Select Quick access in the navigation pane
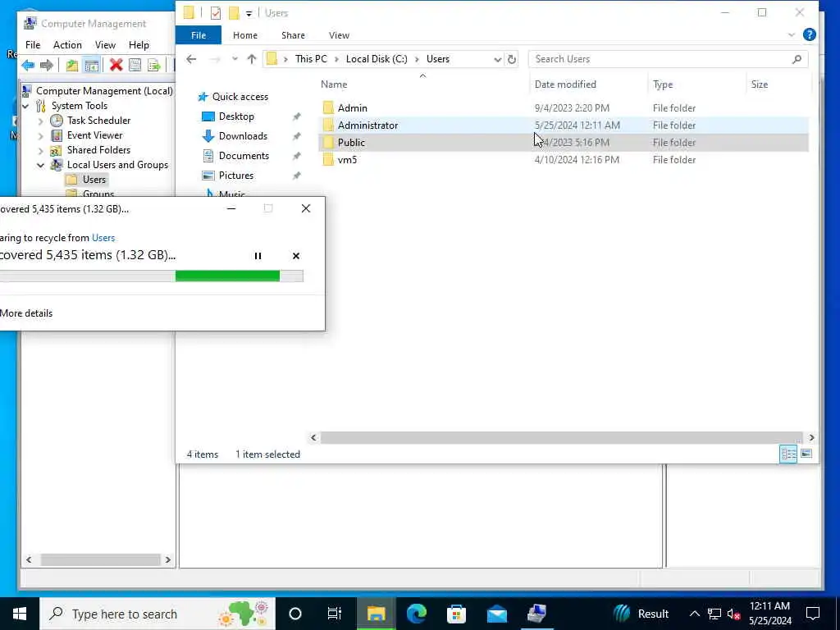The image size is (840, 630). (240, 97)
